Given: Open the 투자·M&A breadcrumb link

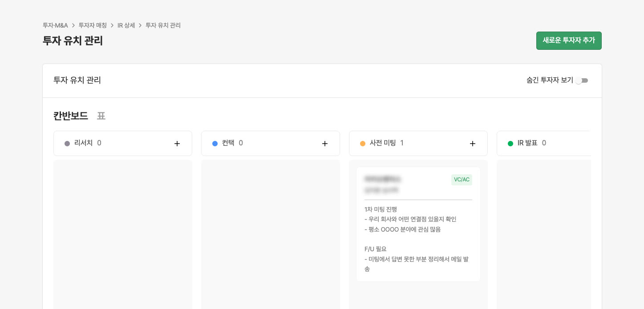Looking at the screenshot, I should (55, 25).
